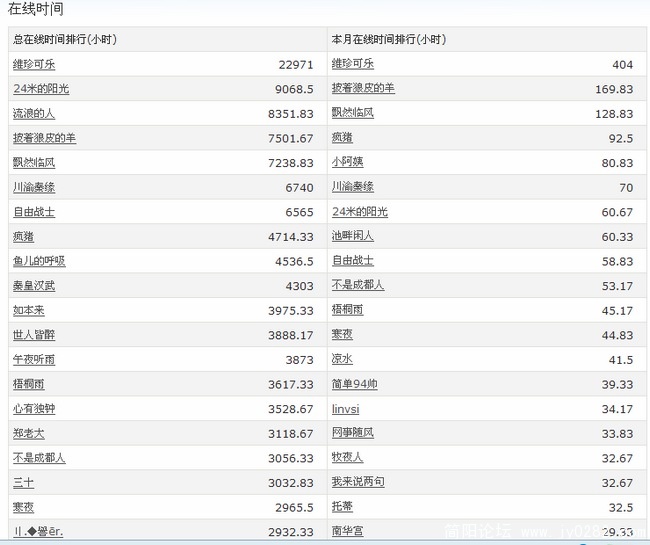Open the user link ending in ēr.
The image size is (650, 545).
coord(39,532)
